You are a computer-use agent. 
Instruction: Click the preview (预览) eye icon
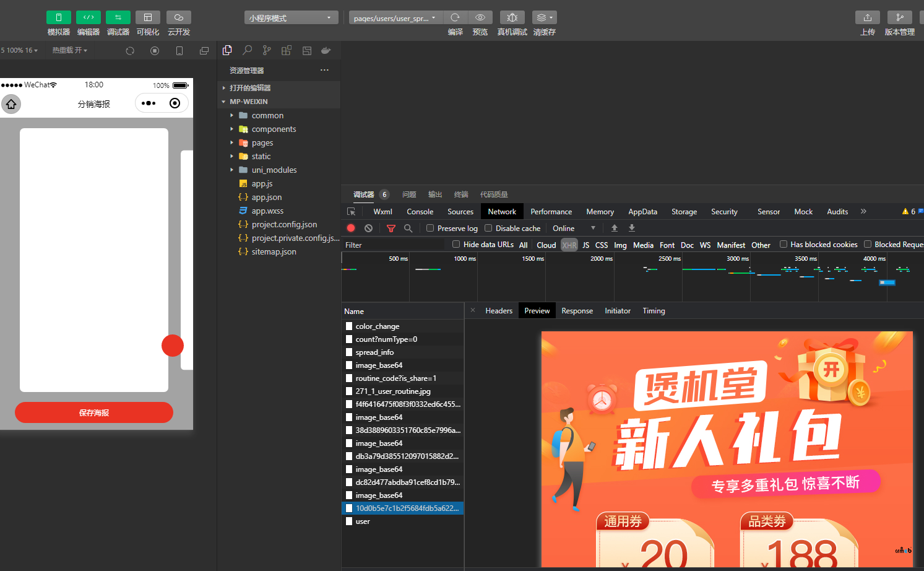tap(480, 17)
